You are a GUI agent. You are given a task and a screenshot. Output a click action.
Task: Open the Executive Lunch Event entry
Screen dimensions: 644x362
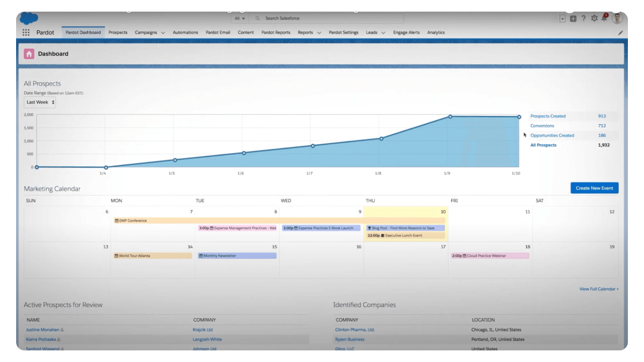(406, 236)
